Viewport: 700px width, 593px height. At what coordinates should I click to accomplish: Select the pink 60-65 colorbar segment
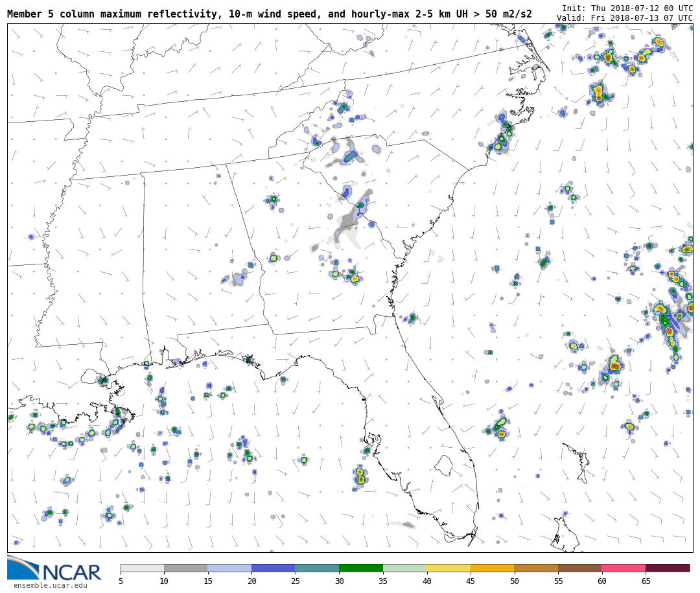pos(624,568)
